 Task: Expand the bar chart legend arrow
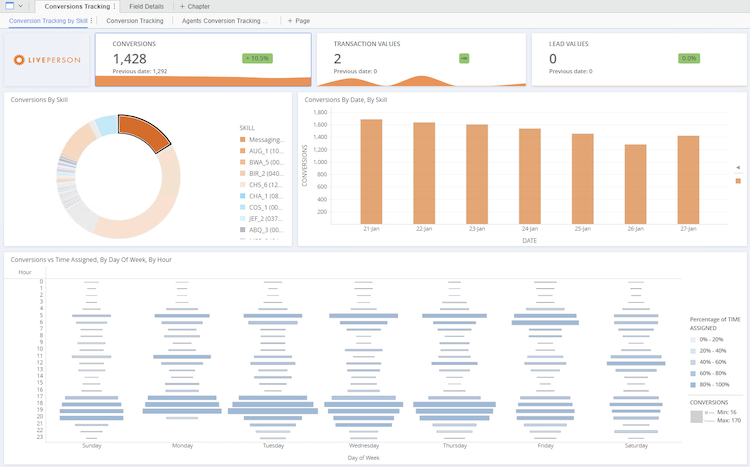pos(738,167)
